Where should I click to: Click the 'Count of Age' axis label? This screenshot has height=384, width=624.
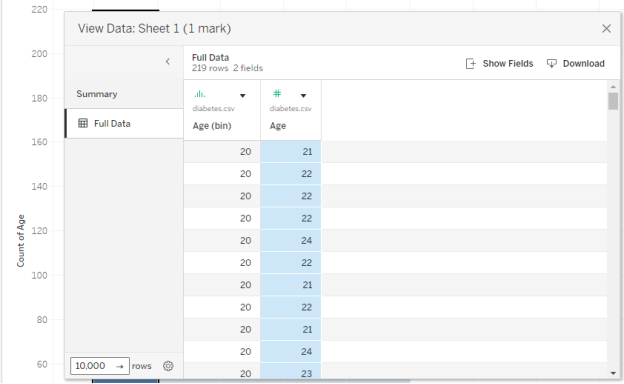pyautogui.click(x=21, y=241)
